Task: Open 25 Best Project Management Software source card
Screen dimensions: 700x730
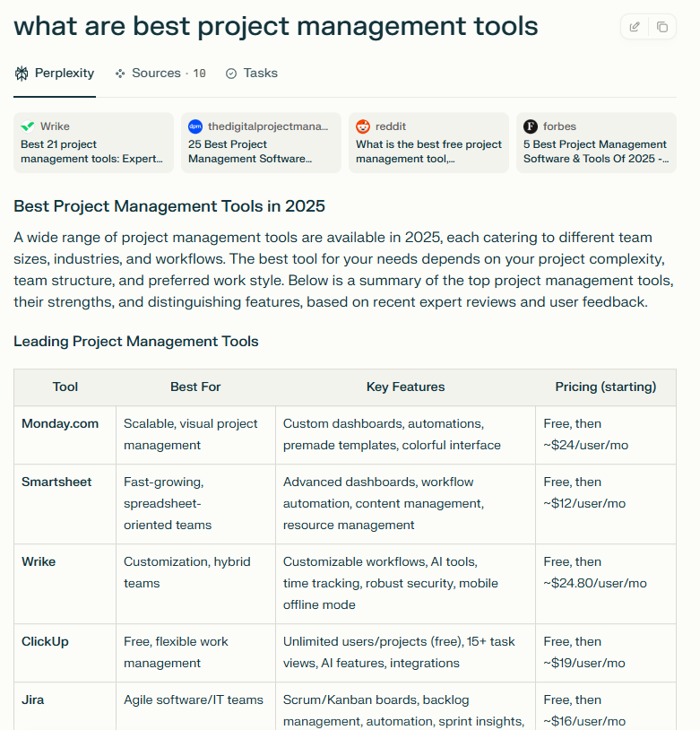Action: pyautogui.click(x=261, y=143)
